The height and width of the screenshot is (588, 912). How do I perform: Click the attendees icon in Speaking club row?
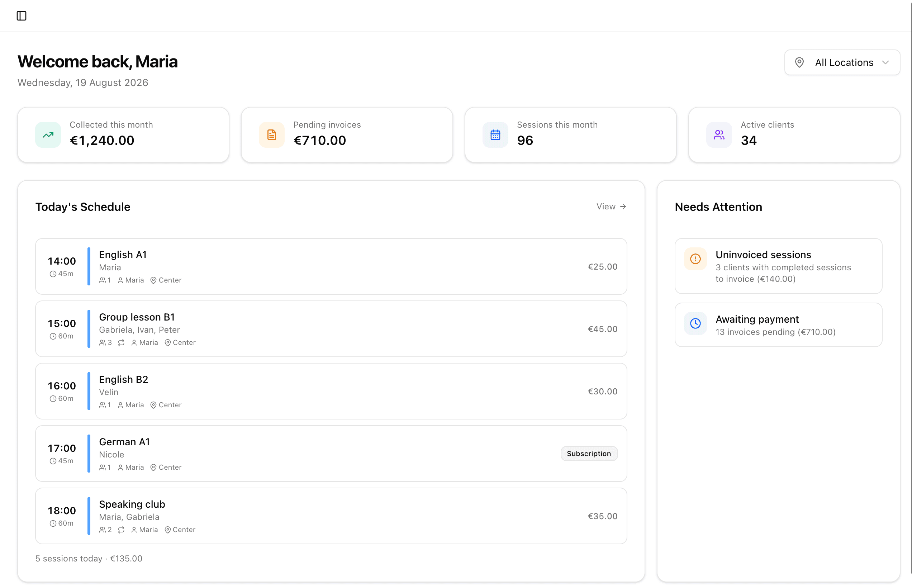pos(102,530)
